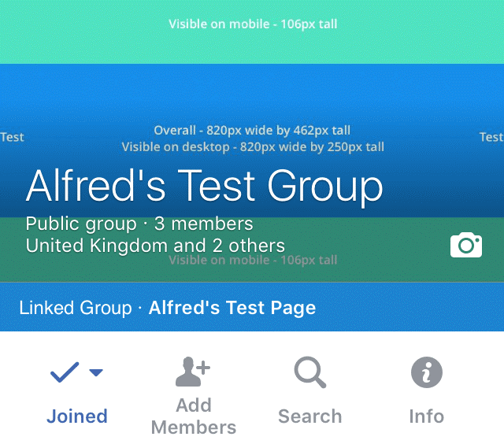Click the Linked Group label
This screenshot has width=504, height=444.
click(x=76, y=308)
